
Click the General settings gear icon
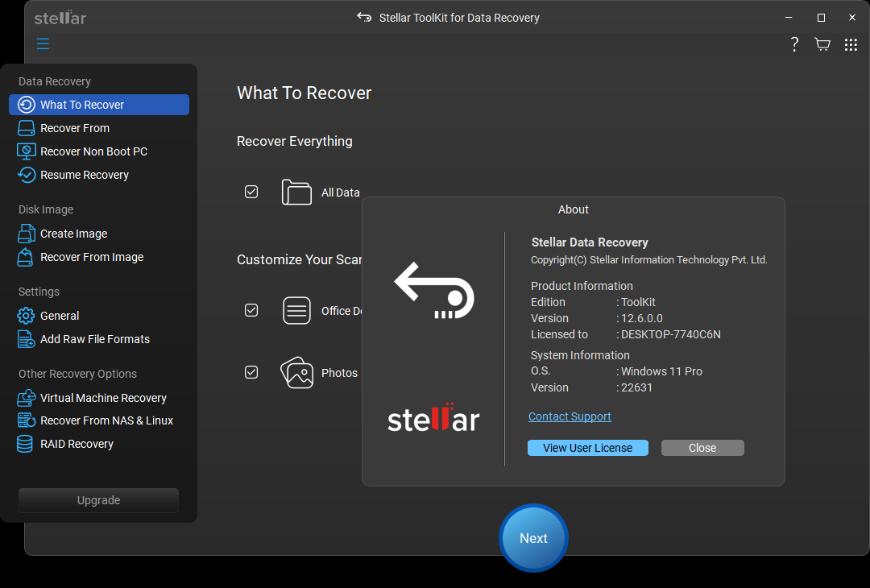point(26,316)
